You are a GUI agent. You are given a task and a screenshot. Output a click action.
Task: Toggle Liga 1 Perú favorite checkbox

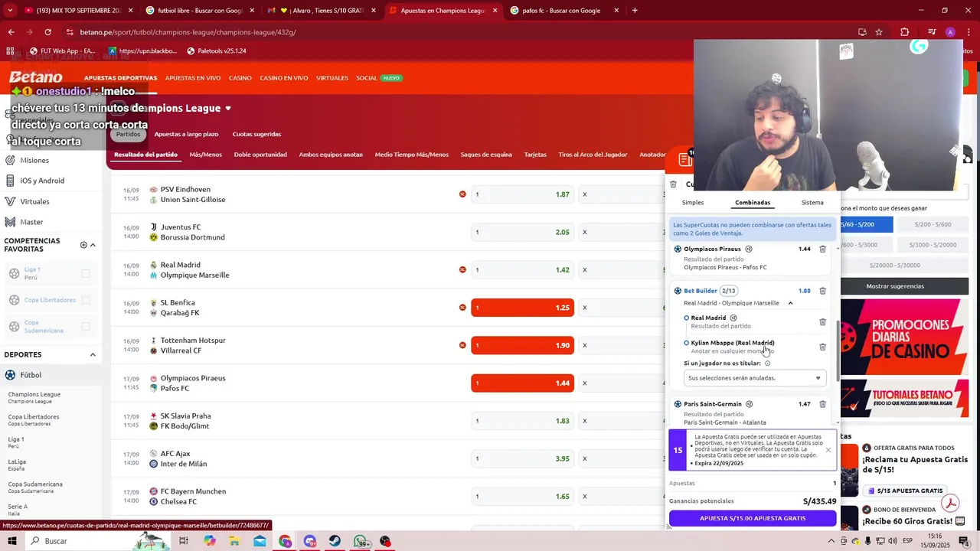86,273
